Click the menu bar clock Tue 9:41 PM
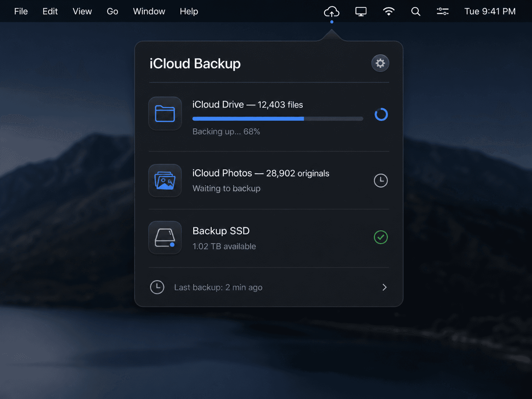This screenshot has width=532, height=399. (490, 11)
